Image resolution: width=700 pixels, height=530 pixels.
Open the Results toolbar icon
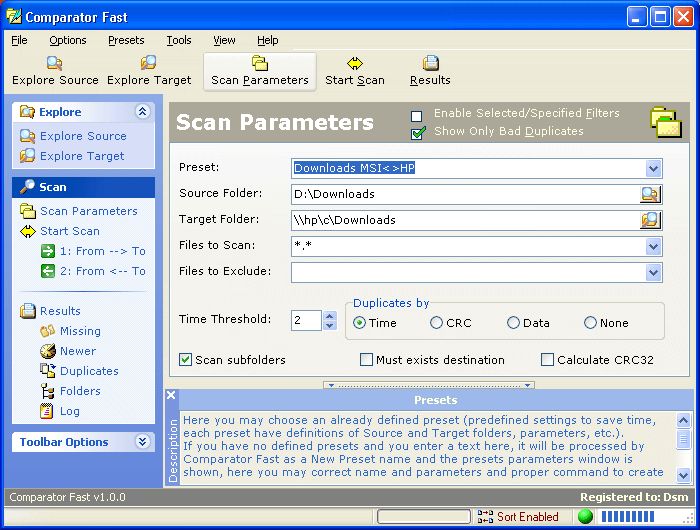pyautogui.click(x=430, y=71)
